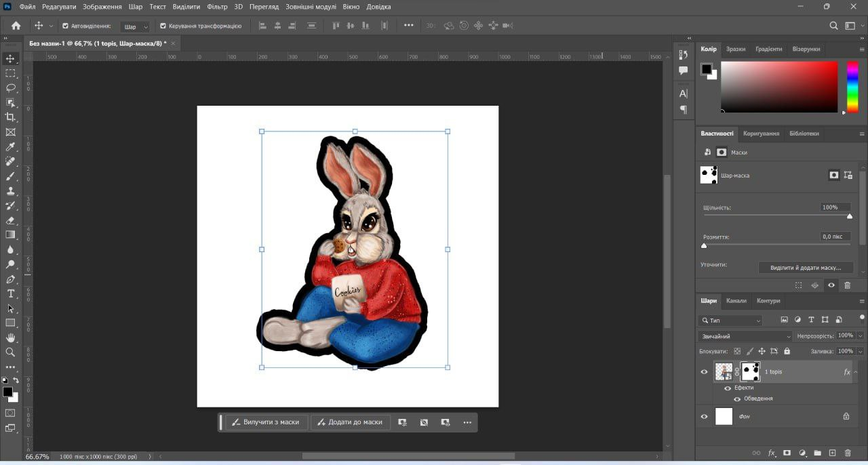Select the Blur tool

coord(10,249)
